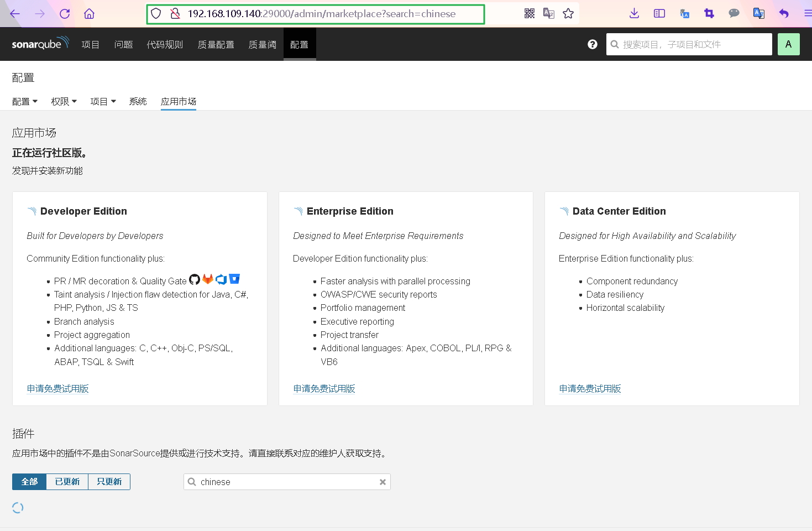Click the shield tracking protection icon
This screenshot has height=531, width=812.
(x=156, y=14)
